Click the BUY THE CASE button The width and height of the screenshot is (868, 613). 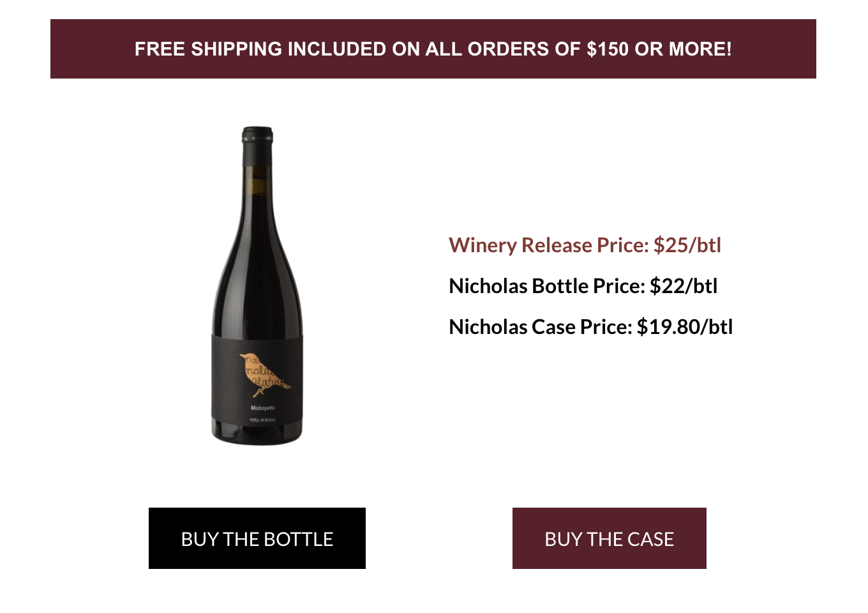point(609,538)
